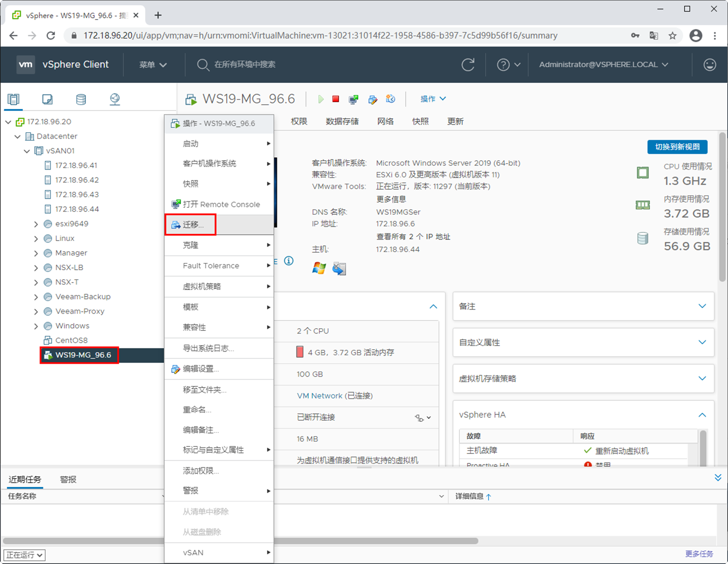The image size is (728, 564).
Task: Click the summary panel vertical scrollbar
Action: coord(722,207)
